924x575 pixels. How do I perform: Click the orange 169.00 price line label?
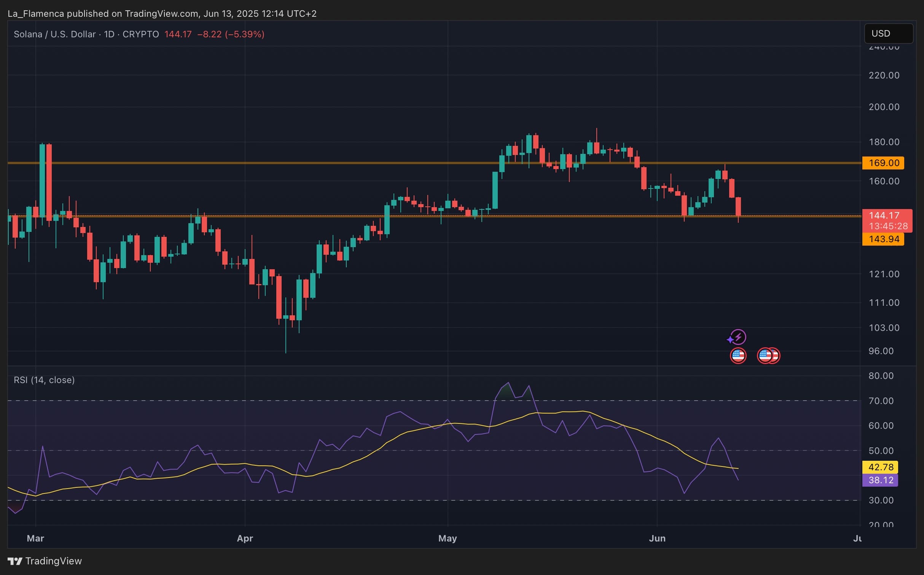(x=883, y=163)
